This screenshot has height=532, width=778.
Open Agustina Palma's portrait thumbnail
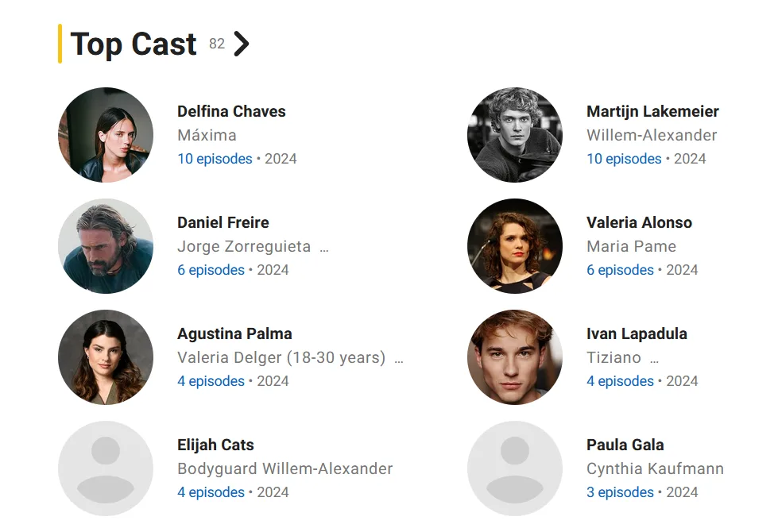click(x=106, y=357)
